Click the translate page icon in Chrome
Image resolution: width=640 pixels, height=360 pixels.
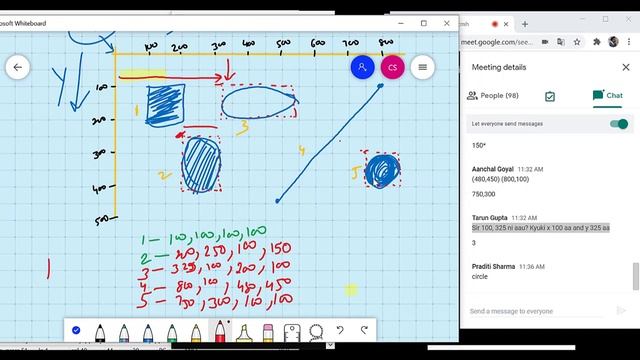(x=561, y=42)
